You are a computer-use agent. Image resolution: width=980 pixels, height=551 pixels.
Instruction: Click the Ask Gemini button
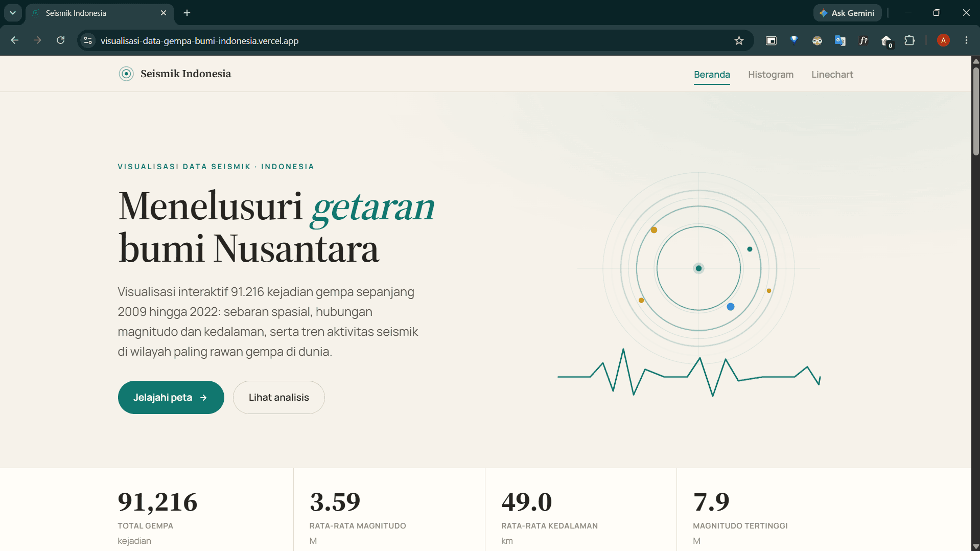[847, 13]
